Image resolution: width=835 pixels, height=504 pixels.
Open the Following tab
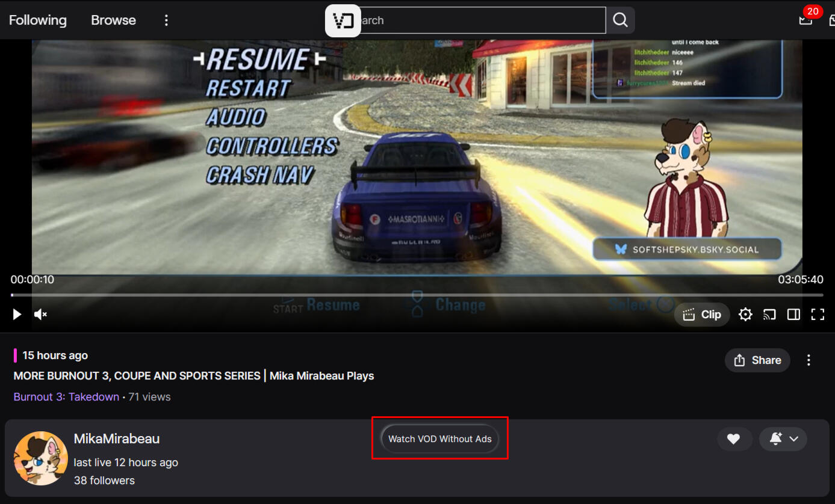pos(38,20)
